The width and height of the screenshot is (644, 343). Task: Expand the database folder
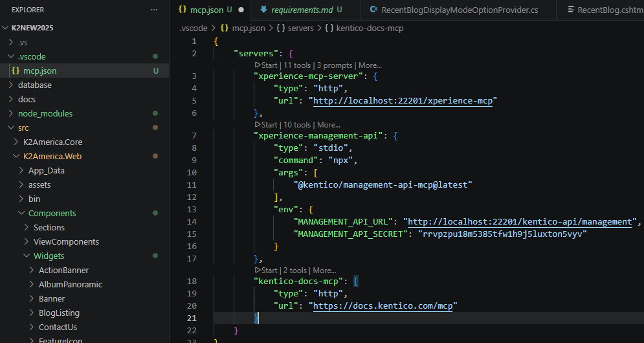coord(11,85)
